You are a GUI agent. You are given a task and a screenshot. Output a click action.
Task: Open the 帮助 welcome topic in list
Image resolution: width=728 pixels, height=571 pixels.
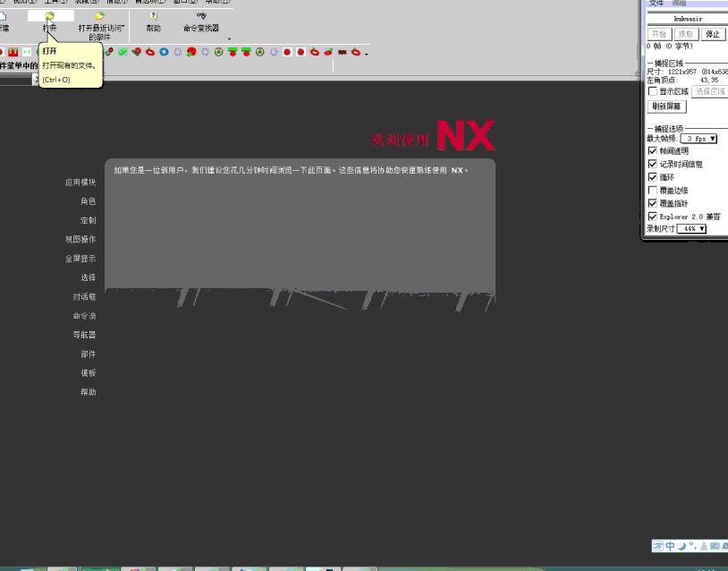click(89, 392)
